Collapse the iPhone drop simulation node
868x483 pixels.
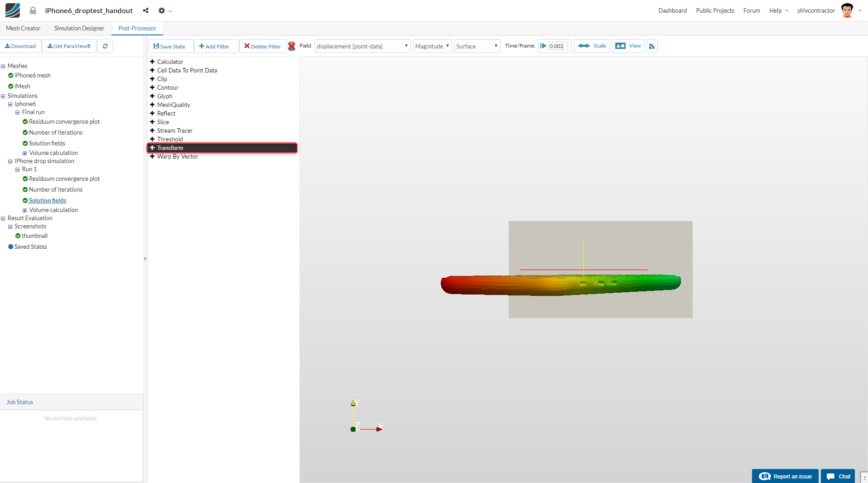click(x=10, y=161)
